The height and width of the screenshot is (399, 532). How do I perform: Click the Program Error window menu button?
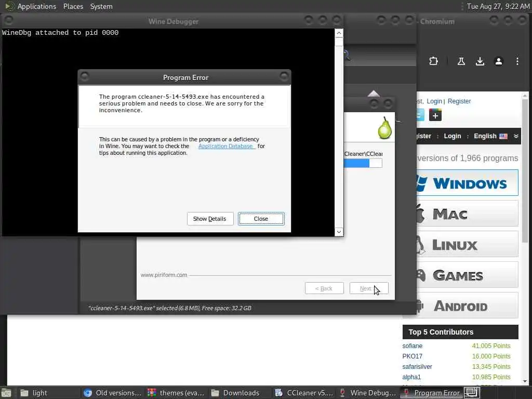85,77
